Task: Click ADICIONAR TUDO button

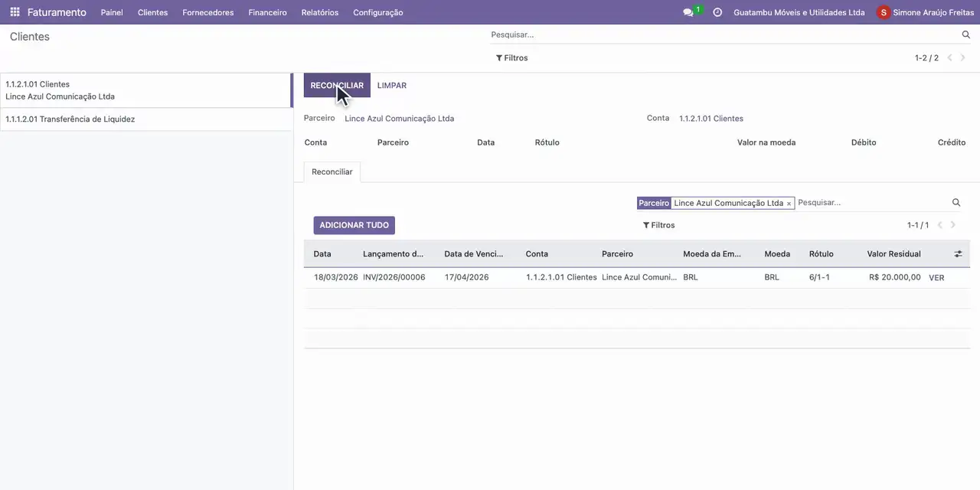Action: click(354, 225)
